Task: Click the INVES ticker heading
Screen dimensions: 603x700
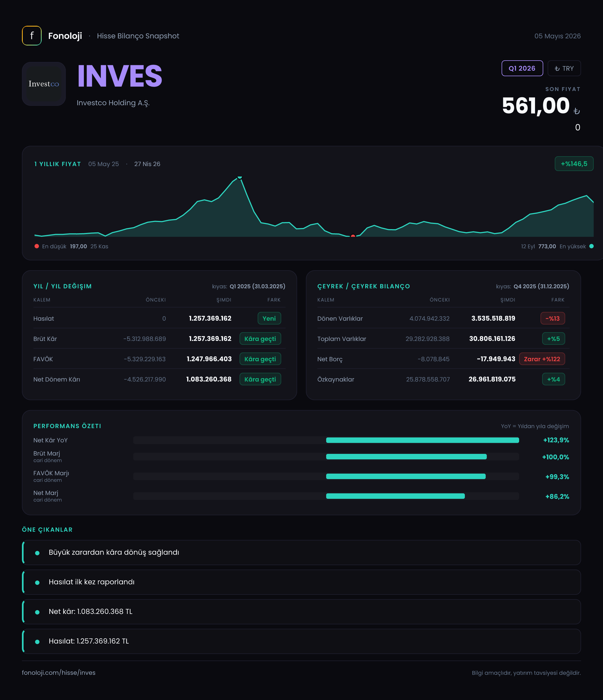Action: tap(120, 76)
